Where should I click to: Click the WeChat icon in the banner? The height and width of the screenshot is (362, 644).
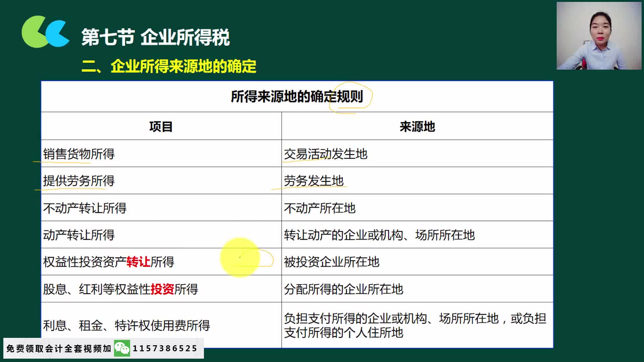coord(122,348)
